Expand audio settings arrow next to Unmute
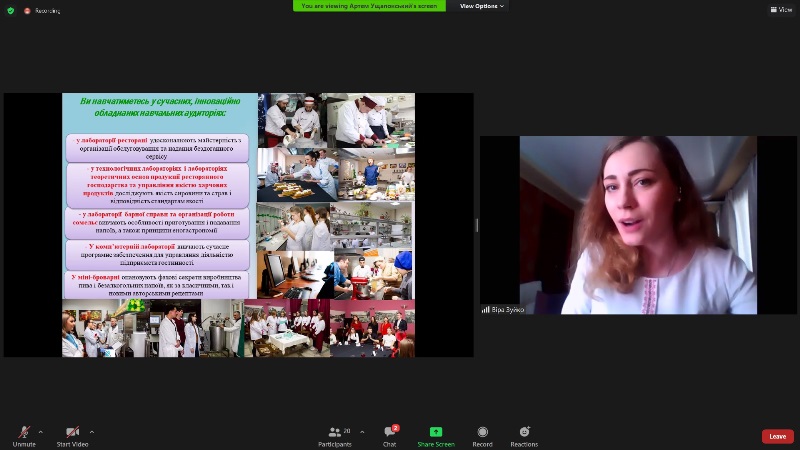Screen dimensions: 800x450 [41, 432]
